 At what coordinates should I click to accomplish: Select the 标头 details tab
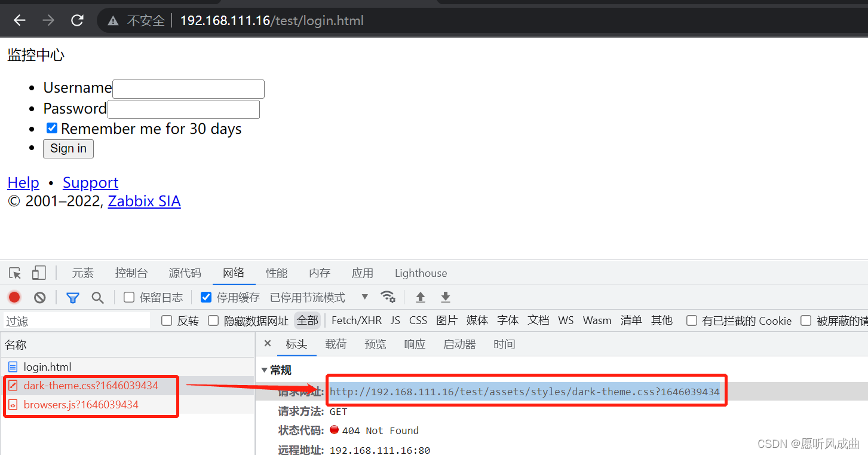(296, 344)
